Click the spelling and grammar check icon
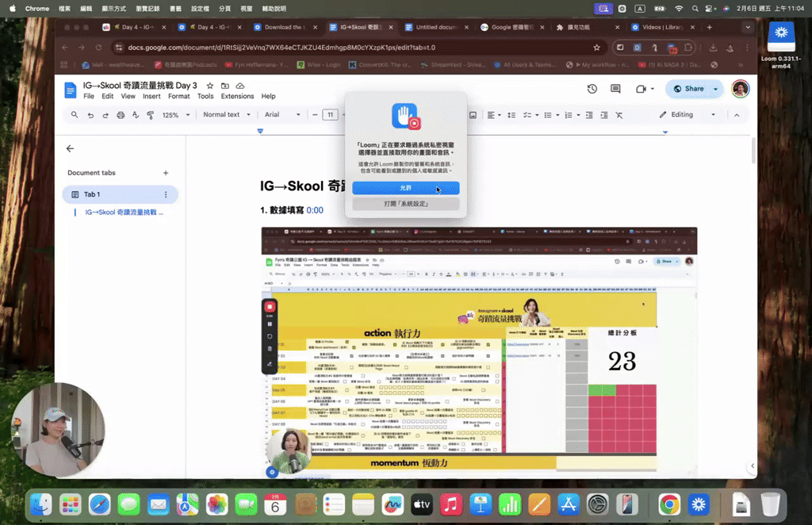The width and height of the screenshot is (812, 525). [135, 115]
